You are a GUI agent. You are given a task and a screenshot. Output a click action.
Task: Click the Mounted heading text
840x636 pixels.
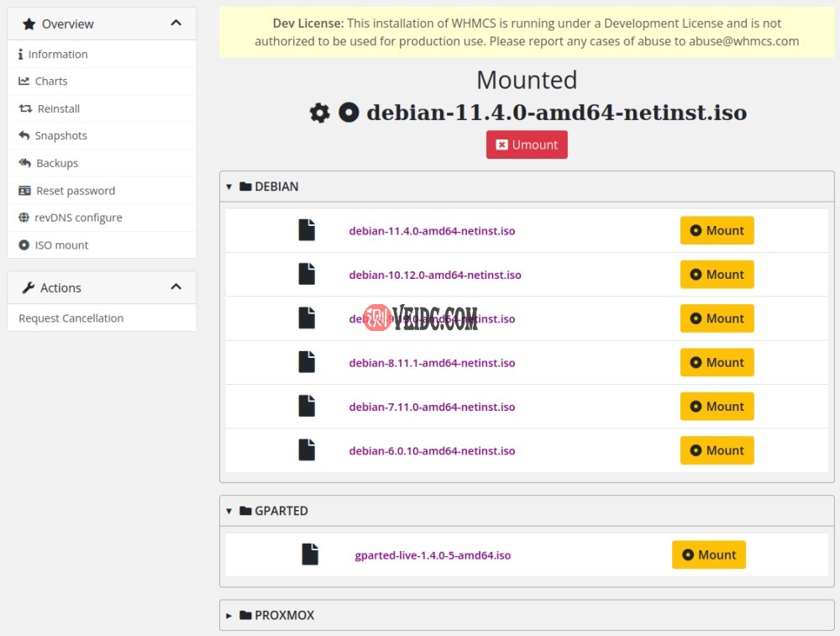(527, 81)
